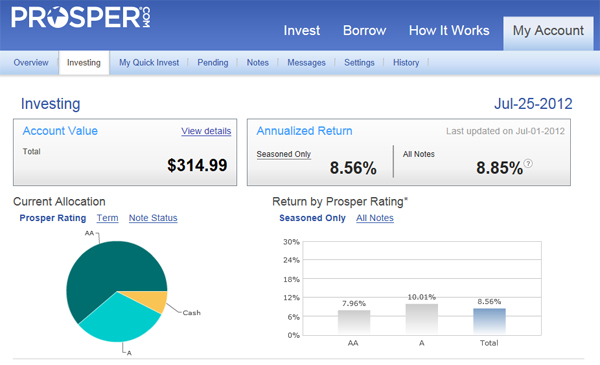The image size is (600, 365).
Task: Click the 8.85% all notes return value
Action: point(499,168)
